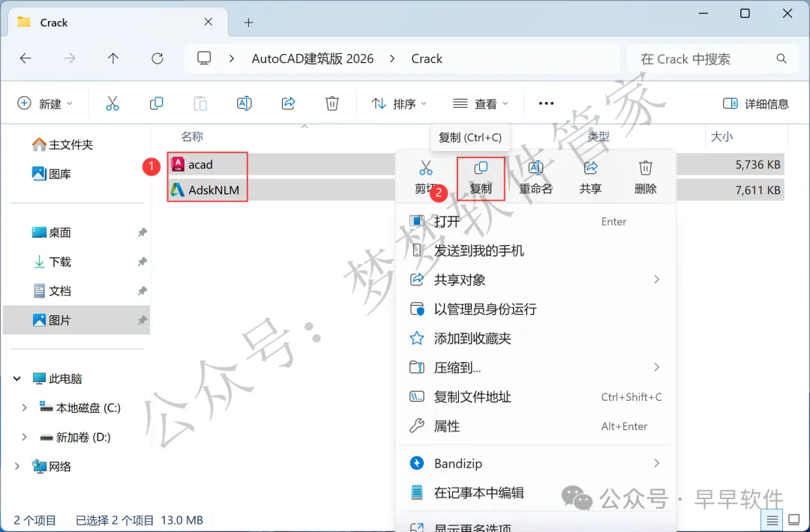Choose 共享 in the context menu
Viewport: 810px width, 532px height.
(590, 177)
